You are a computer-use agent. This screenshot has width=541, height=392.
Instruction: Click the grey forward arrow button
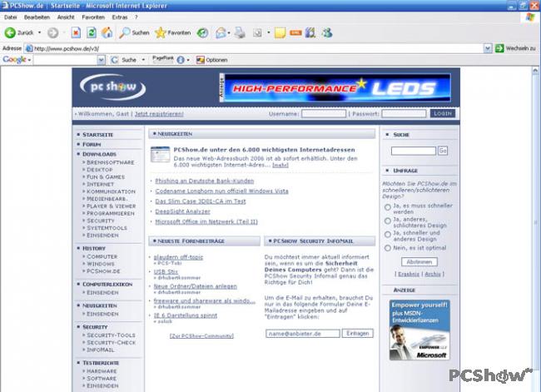click(x=52, y=32)
